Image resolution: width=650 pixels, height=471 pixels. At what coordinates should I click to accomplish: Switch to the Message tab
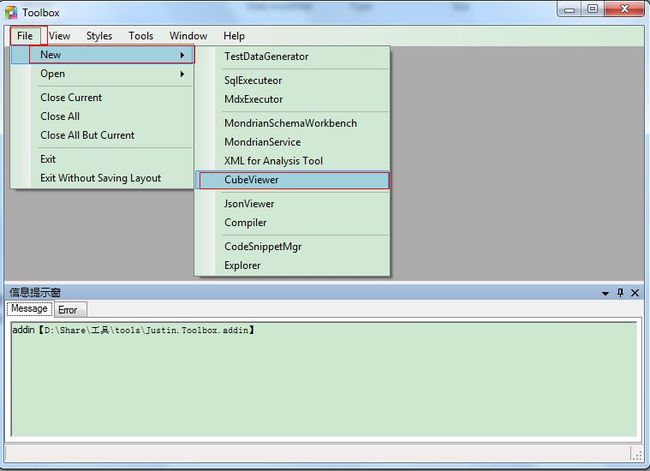(x=29, y=309)
